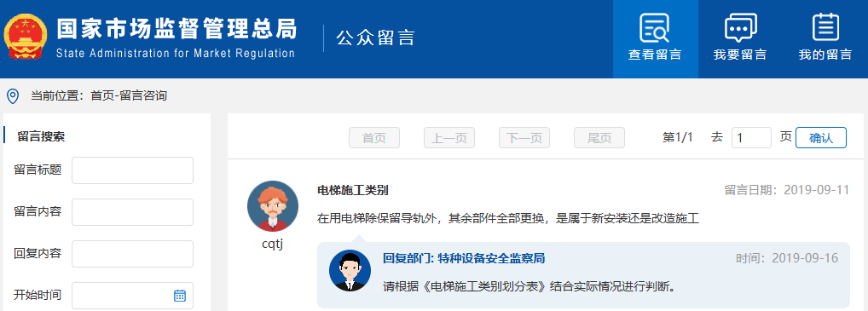The width and height of the screenshot is (868, 311).
Task: Focus the 留言标题 search field
Action: point(132,170)
